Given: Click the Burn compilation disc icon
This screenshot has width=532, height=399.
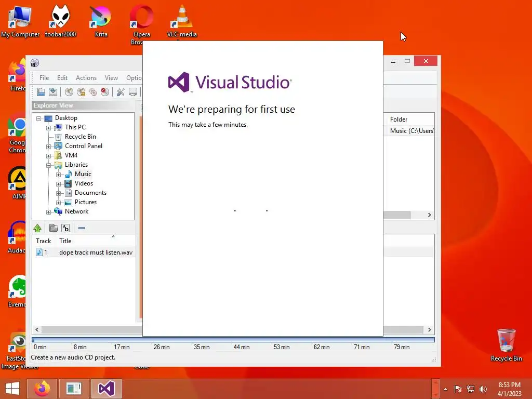Looking at the screenshot, I should pyautogui.click(x=69, y=92).
